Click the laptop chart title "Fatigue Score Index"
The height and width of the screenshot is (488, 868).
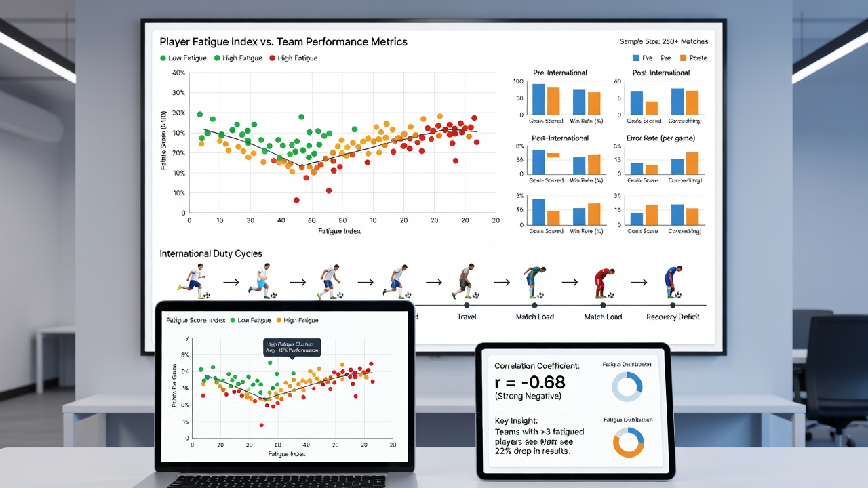click(x=195, y=320)
